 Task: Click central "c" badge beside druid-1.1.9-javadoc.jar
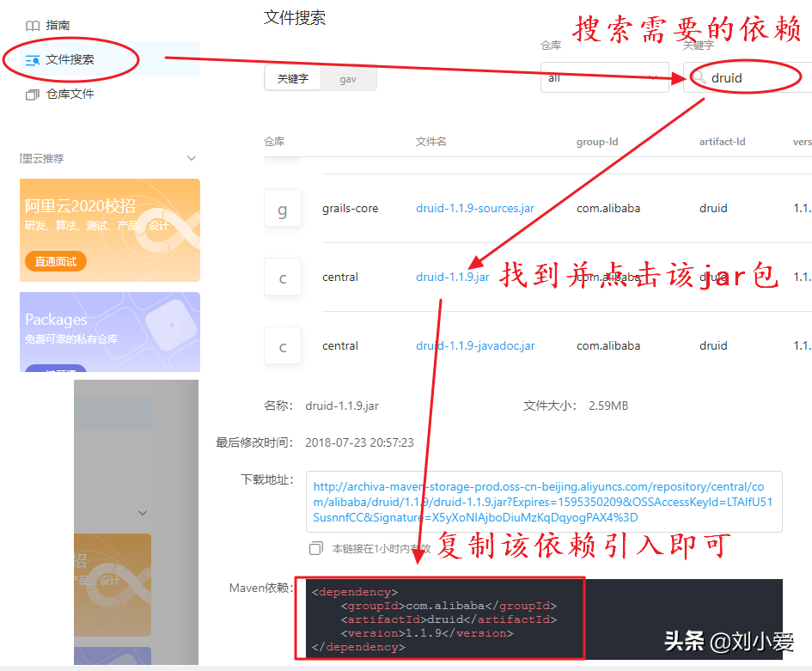click(283, 345)
